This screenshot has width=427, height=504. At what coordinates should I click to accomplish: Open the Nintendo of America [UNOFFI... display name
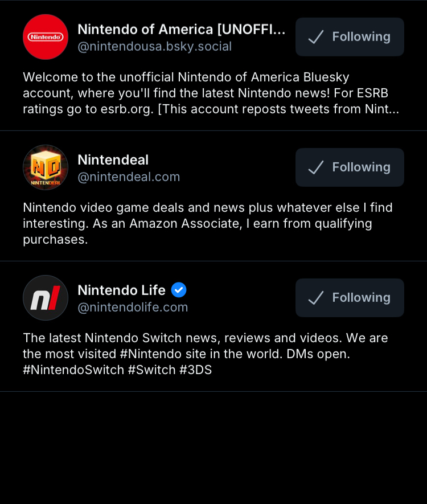coord(181,29)
